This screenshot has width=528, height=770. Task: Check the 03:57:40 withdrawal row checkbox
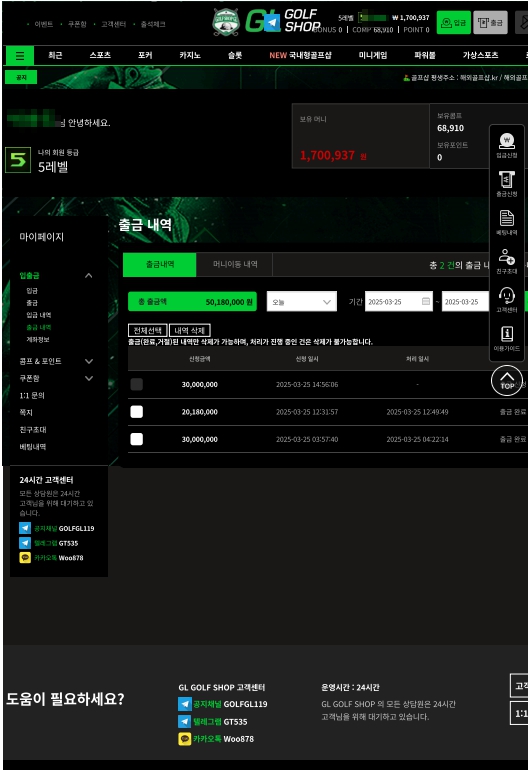click(x=137, y=439)
